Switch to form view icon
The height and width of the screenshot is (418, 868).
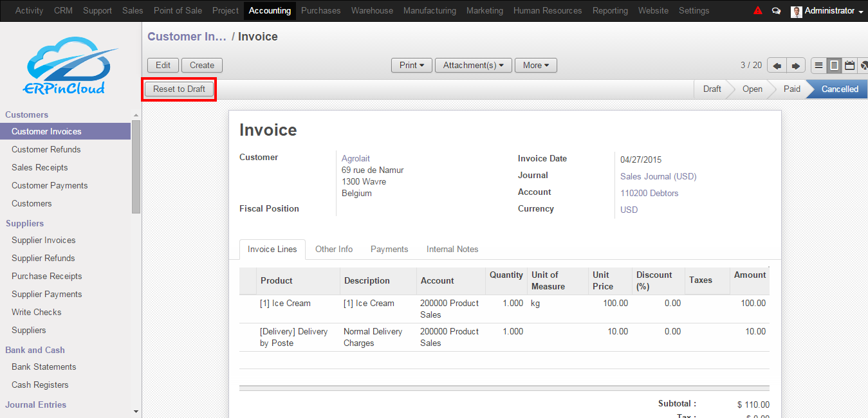834,66
